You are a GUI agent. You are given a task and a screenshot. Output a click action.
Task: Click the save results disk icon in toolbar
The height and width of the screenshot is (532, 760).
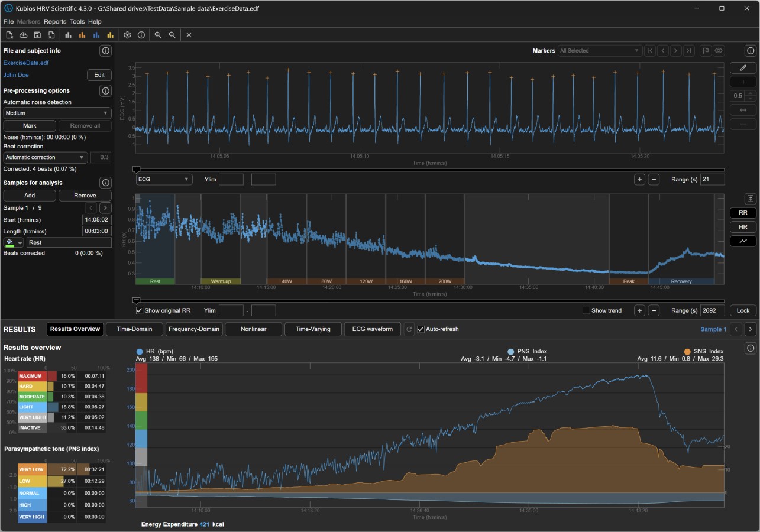pos(37,35)
